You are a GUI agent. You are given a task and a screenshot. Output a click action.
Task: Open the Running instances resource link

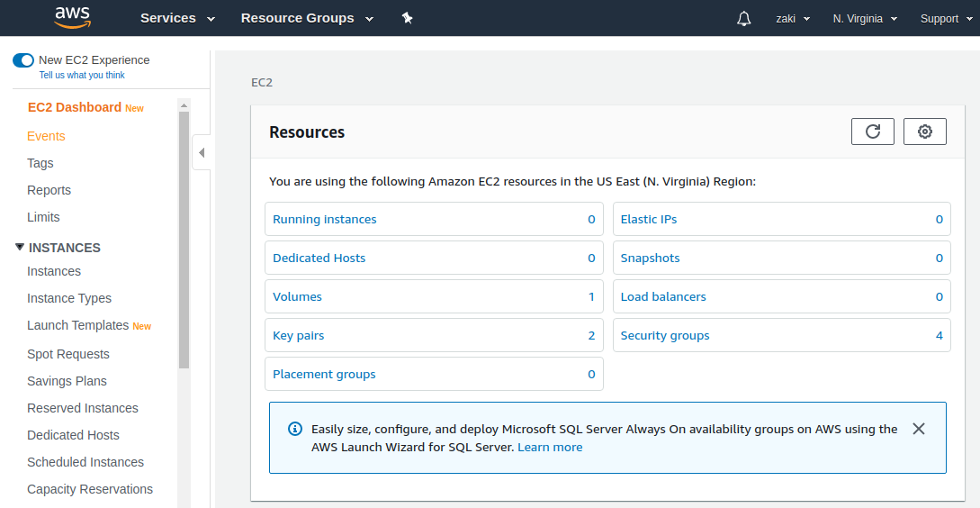click(324, 220)
